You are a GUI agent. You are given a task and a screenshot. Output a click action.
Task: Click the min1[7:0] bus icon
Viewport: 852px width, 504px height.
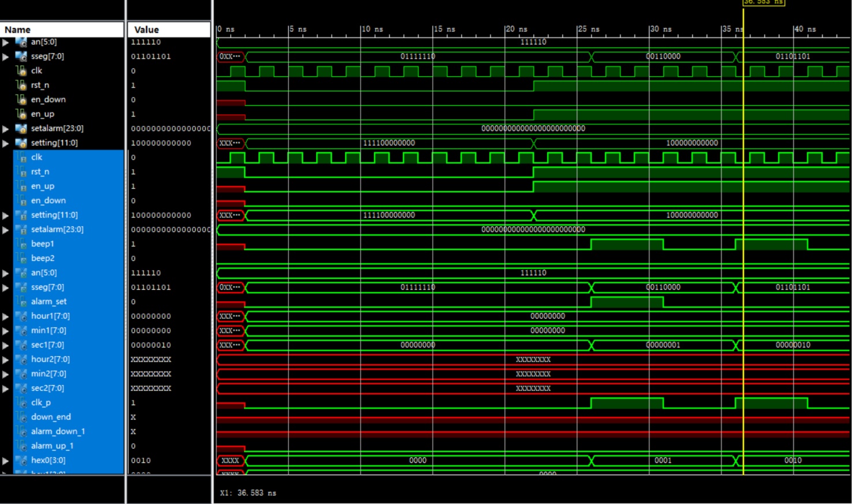(21, 331)
